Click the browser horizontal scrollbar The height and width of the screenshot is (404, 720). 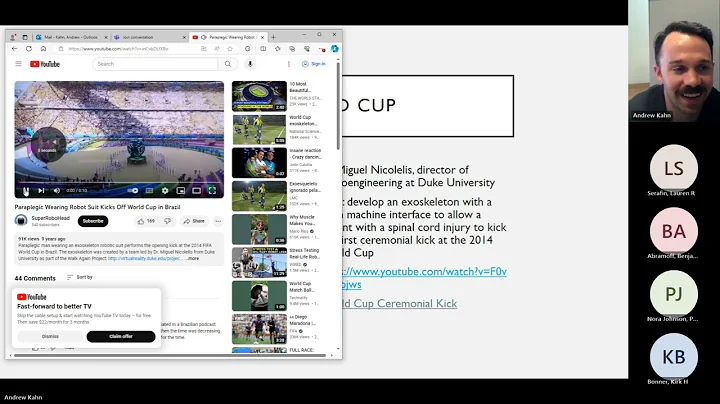[170, 355]
